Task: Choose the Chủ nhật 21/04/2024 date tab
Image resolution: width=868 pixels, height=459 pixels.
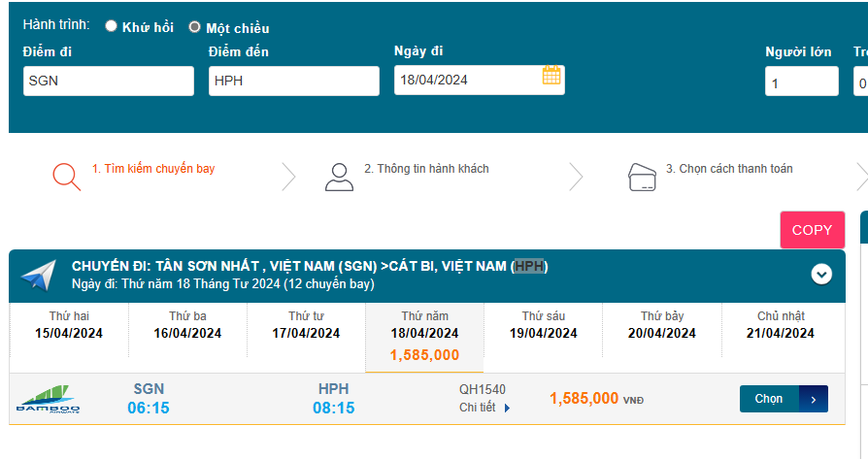Action: (781, 325)
